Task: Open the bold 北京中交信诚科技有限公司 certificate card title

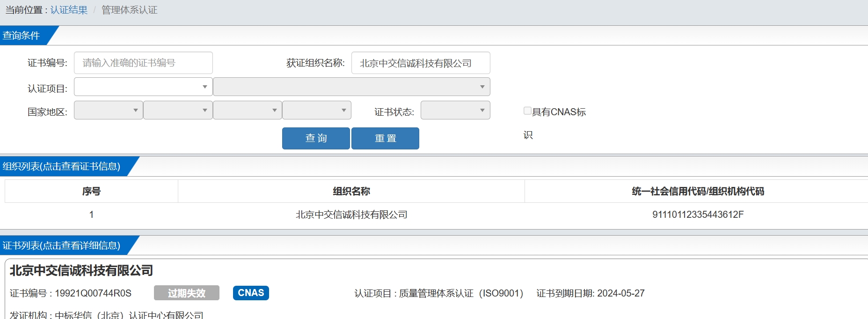Action: click(81, 270)
